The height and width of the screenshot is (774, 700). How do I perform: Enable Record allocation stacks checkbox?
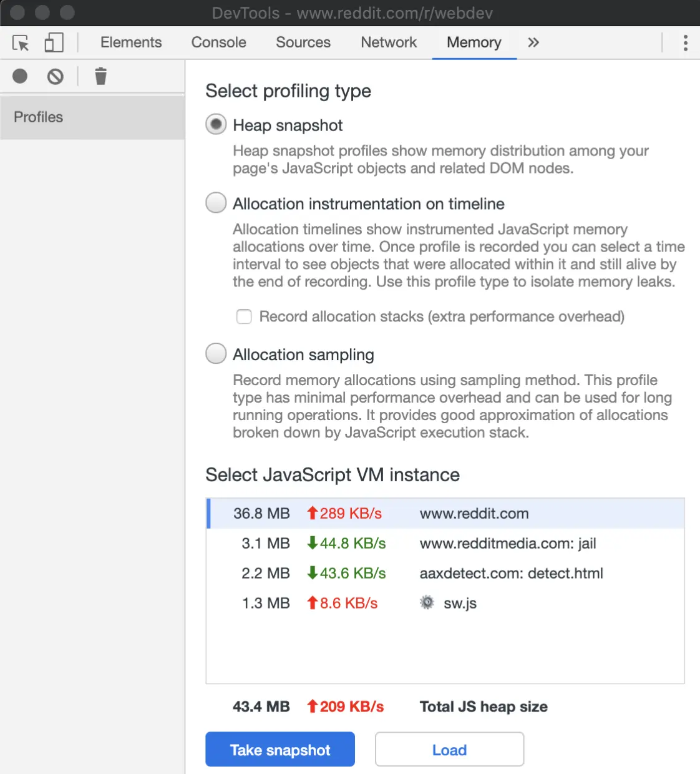pos(244,316)
